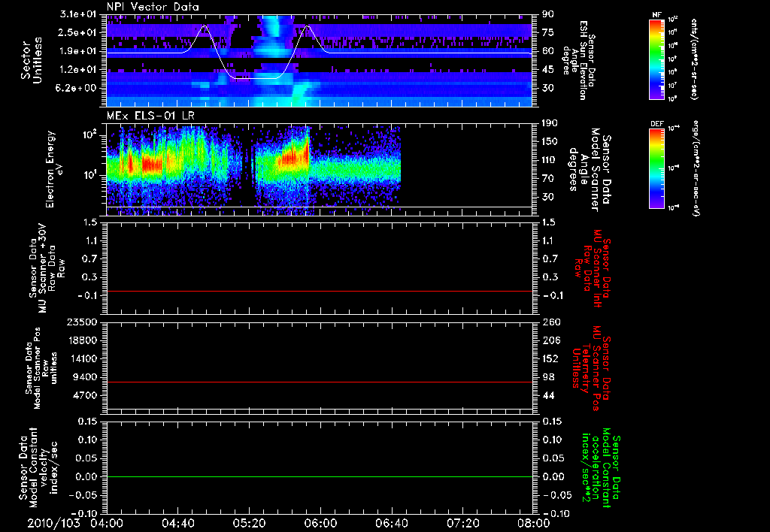770x532 pixels.
Task: Click the 'NF' label above the color bar
Action: 657,15
